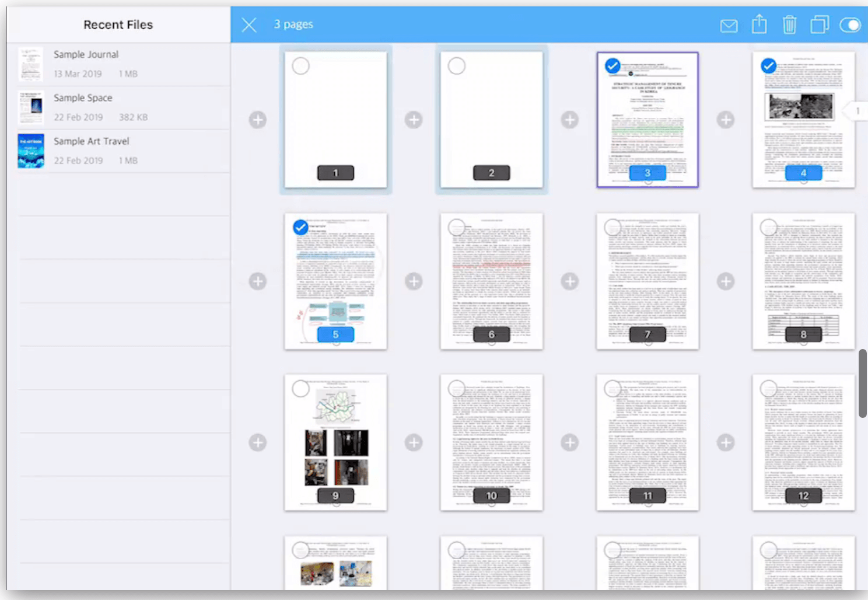The width and height of the screenshot is (868, 600).
Task: Click the Sample Journal file thumbnail
Action: [30, 64]
